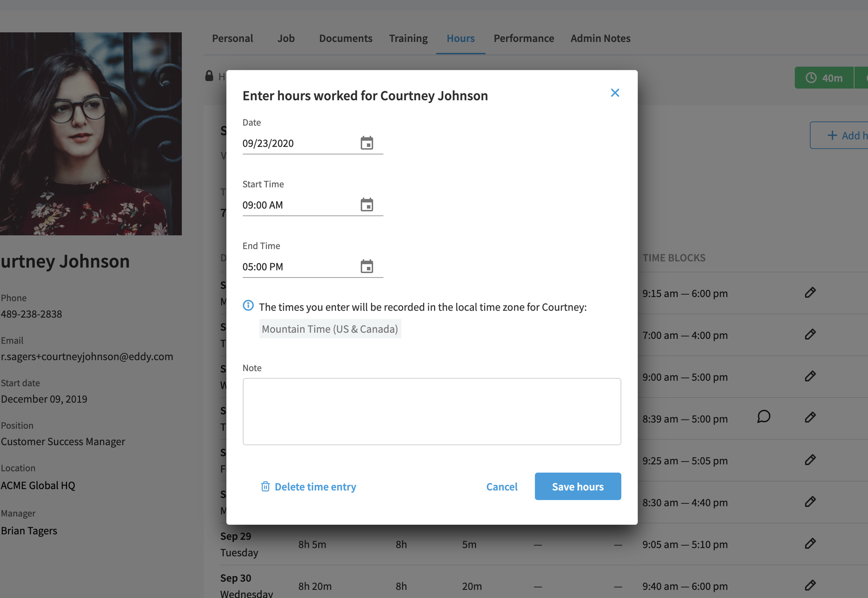
Task: Cancel the hours entry dialog
Action: click(x=502, y=487)
